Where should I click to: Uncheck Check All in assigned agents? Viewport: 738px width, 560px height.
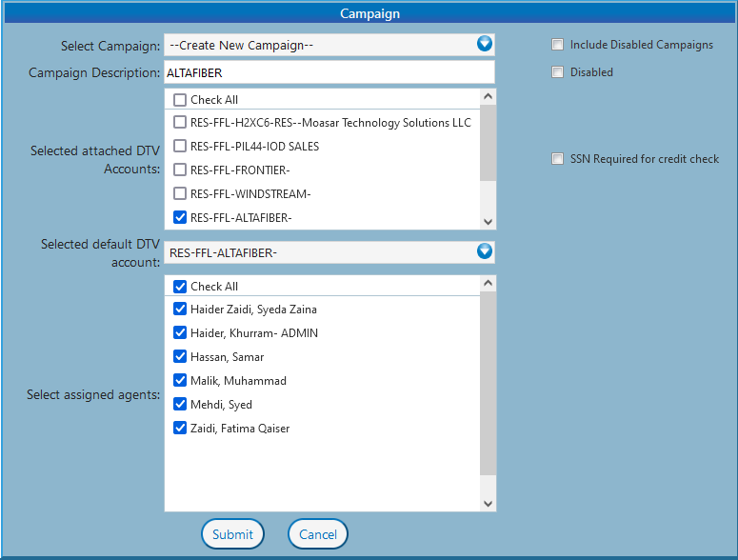pos(180,287)
